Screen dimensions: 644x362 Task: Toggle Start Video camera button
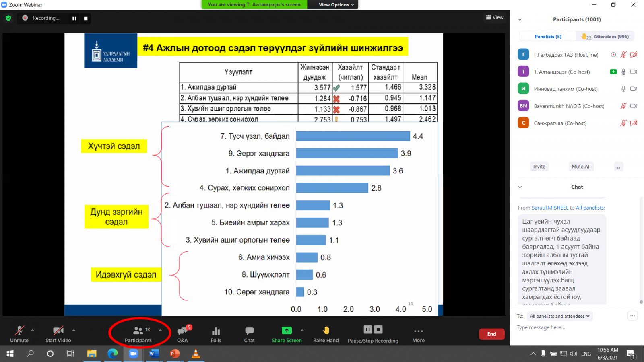pos(58,331)
